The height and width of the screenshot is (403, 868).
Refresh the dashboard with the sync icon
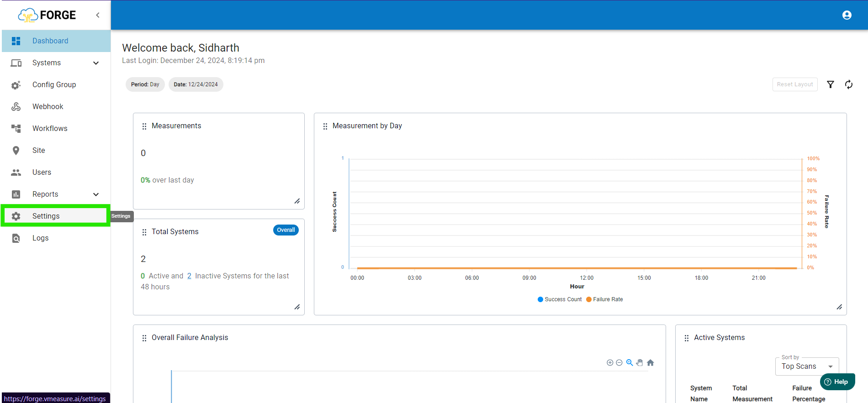tap(849, 84)
